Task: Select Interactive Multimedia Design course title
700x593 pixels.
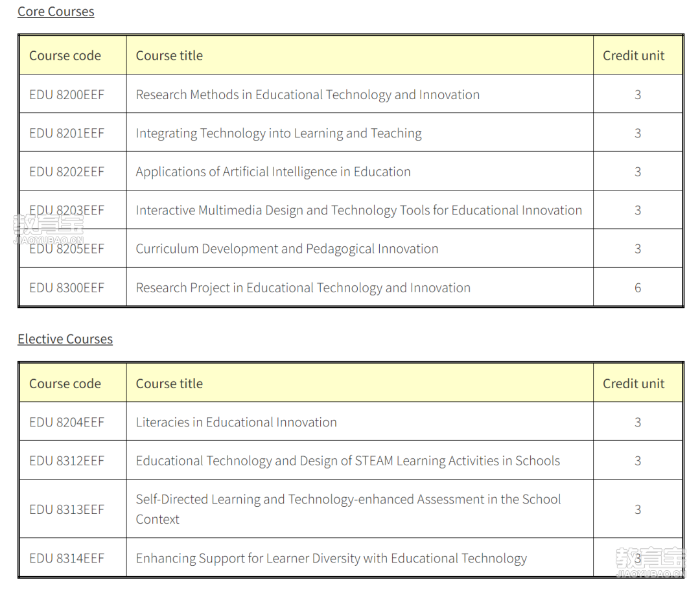Action: click(359, 211)
